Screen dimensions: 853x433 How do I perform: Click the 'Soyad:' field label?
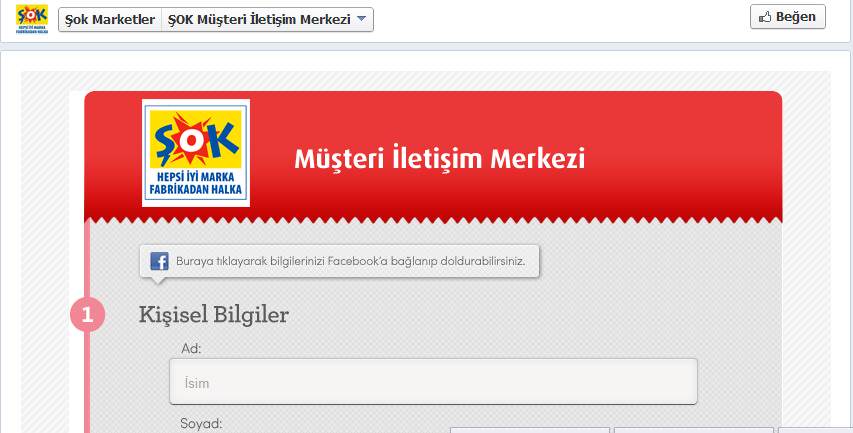pos(201,424)
